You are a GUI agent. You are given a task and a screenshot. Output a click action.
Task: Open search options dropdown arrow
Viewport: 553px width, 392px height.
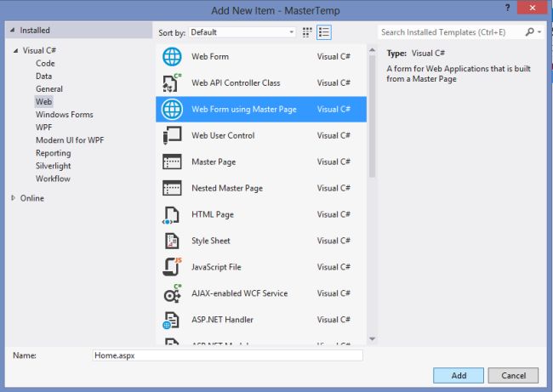click(x=539, y=32)
